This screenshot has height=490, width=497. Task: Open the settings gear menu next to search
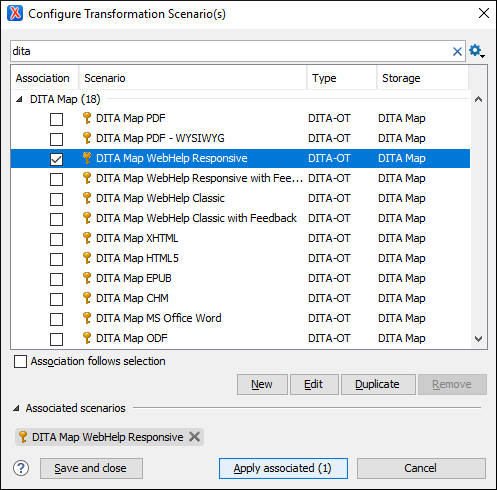[x=476, y=51]
